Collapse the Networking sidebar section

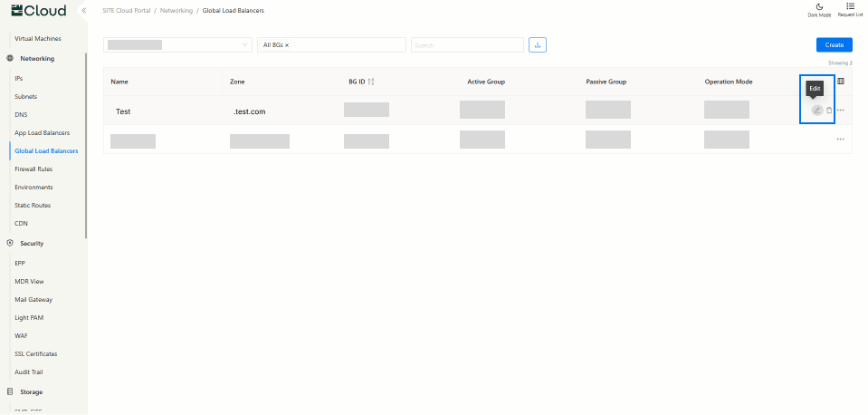[36, 59]
